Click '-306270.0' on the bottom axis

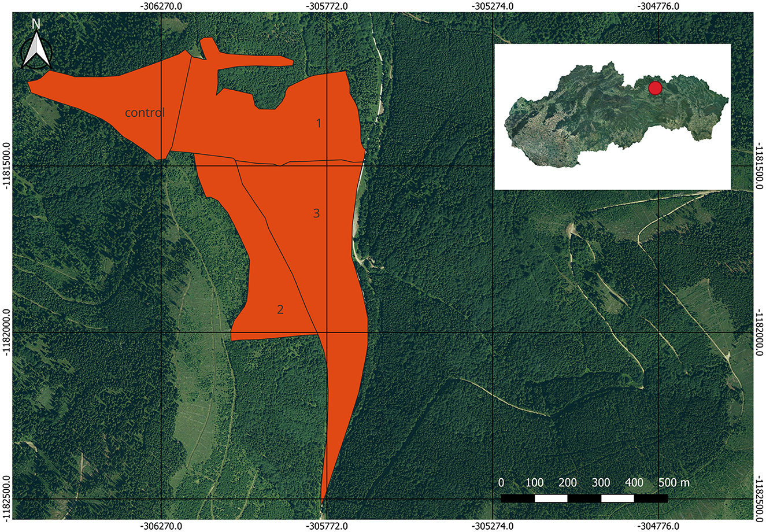point(160,526)
